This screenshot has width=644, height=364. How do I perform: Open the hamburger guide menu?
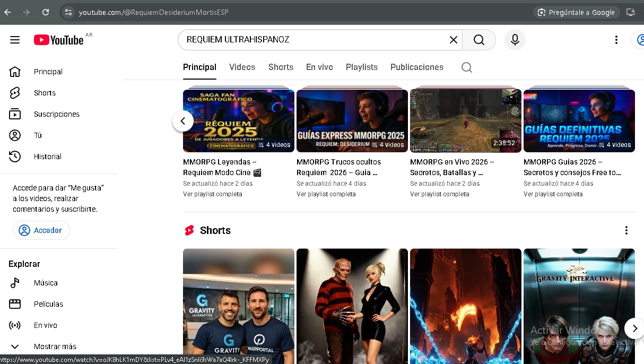click(x=15, y=40)
